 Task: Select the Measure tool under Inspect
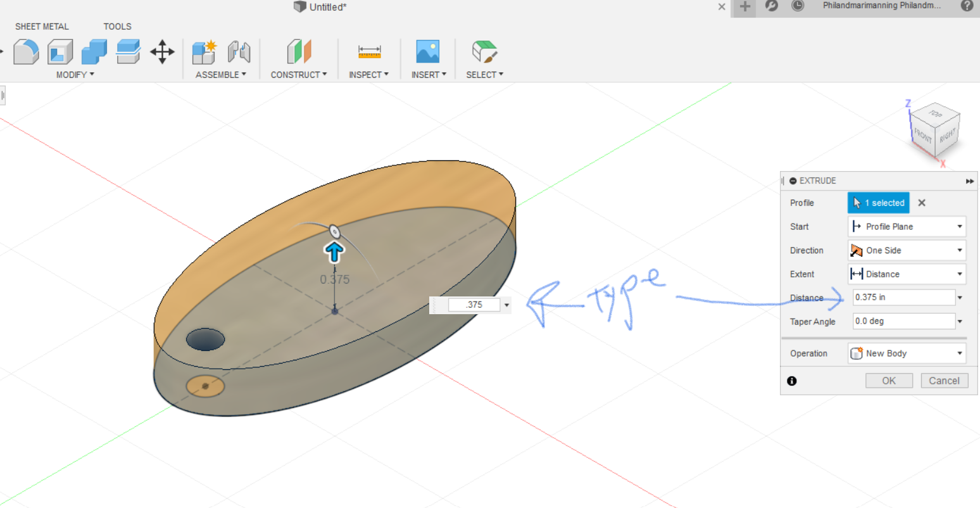368,52
